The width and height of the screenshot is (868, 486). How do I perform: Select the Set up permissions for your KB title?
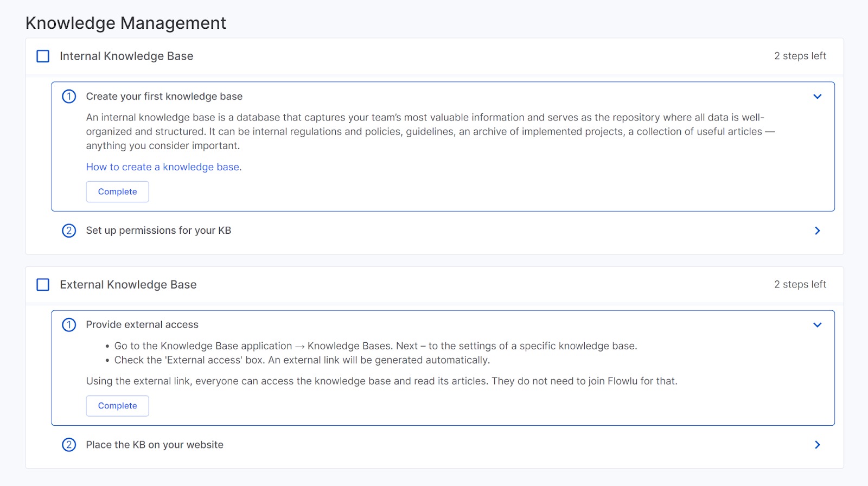[x=158, y=231]
